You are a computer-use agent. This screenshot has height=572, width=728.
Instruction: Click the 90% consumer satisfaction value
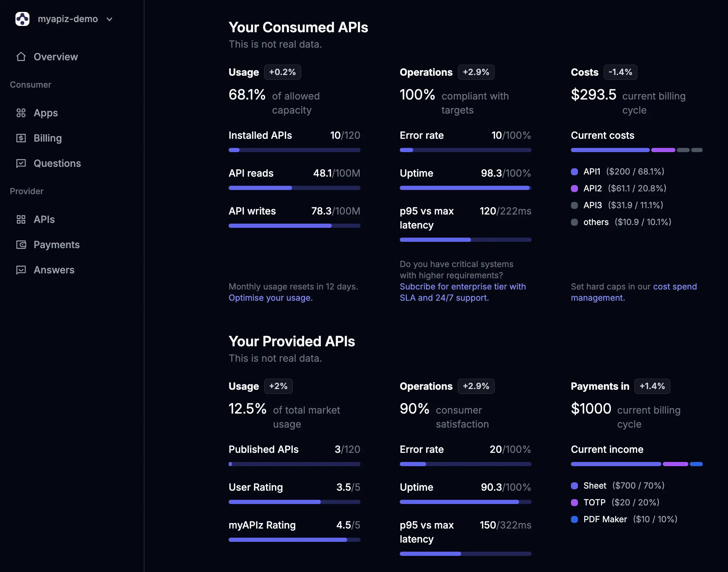click(414, 409)
